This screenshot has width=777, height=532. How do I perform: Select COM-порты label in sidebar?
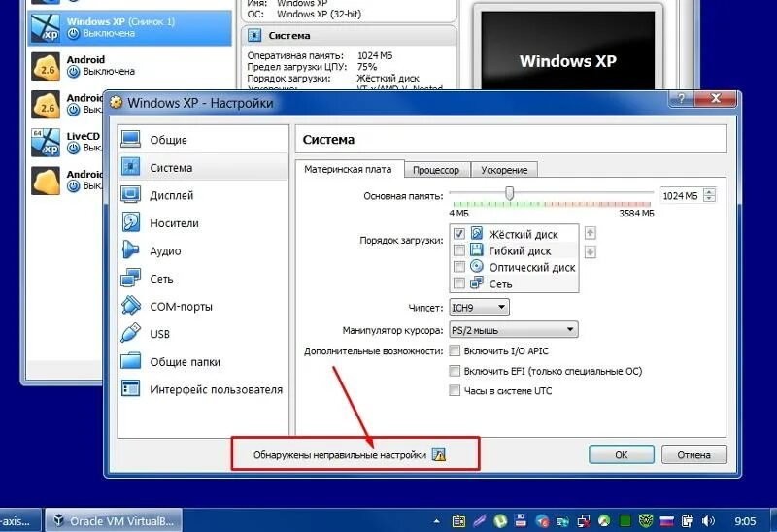182,307
